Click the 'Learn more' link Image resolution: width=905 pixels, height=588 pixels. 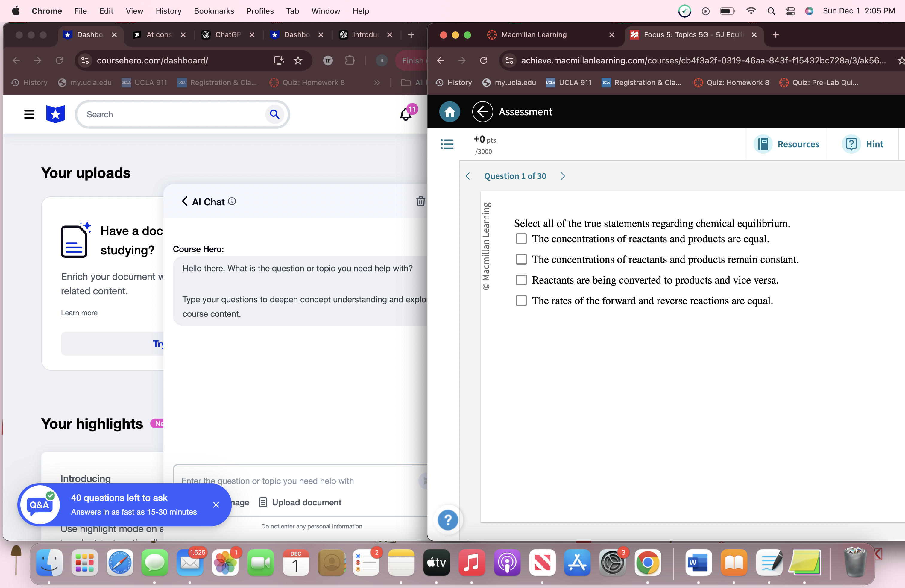79,313
